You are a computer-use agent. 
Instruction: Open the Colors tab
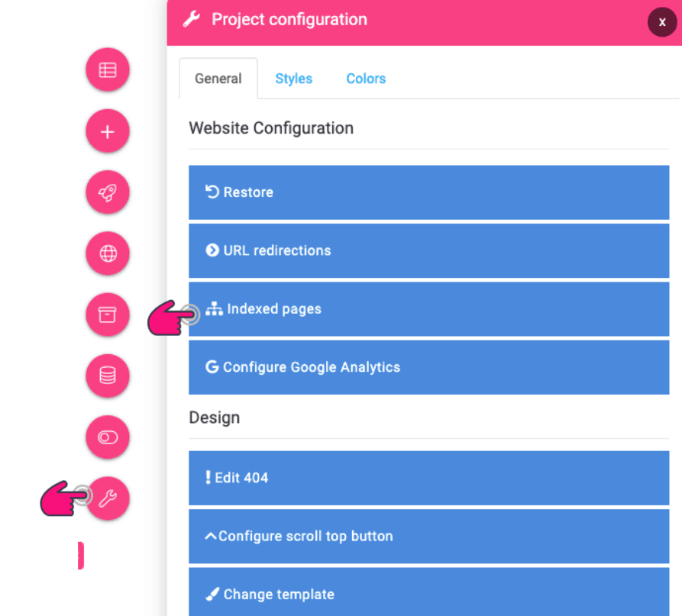point(366,79)
